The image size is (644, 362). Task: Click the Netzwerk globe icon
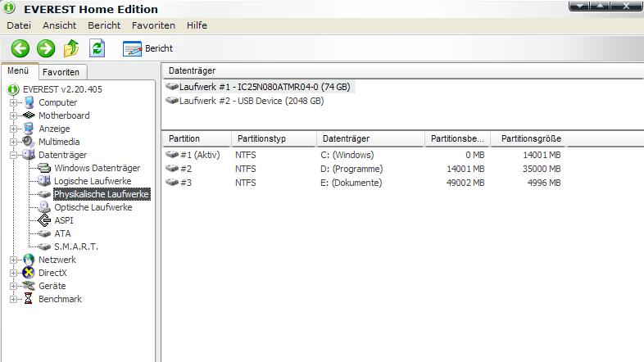coord(29,260)
